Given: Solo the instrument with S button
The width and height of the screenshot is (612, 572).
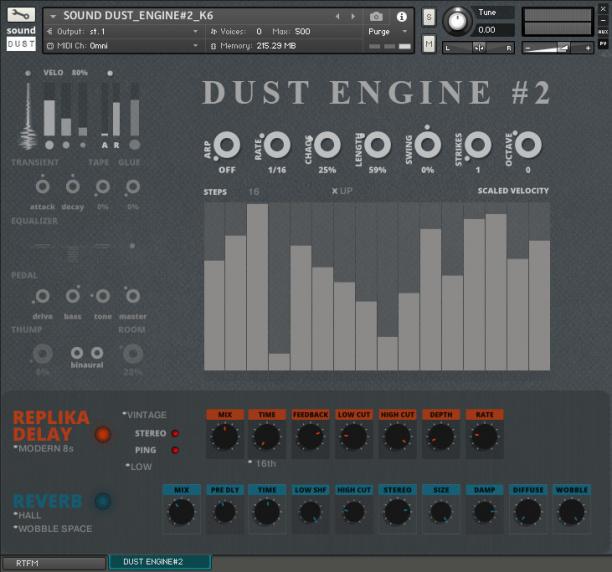Looking at the screenshot, I should coord(429,17).
